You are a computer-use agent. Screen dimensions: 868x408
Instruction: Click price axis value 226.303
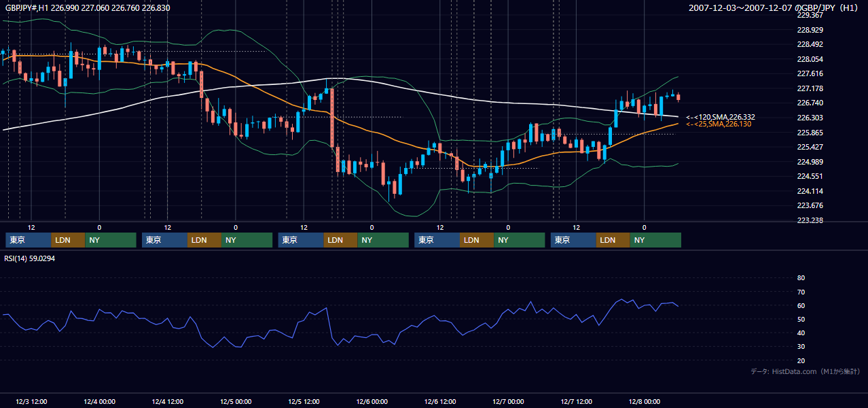(810, 118)
